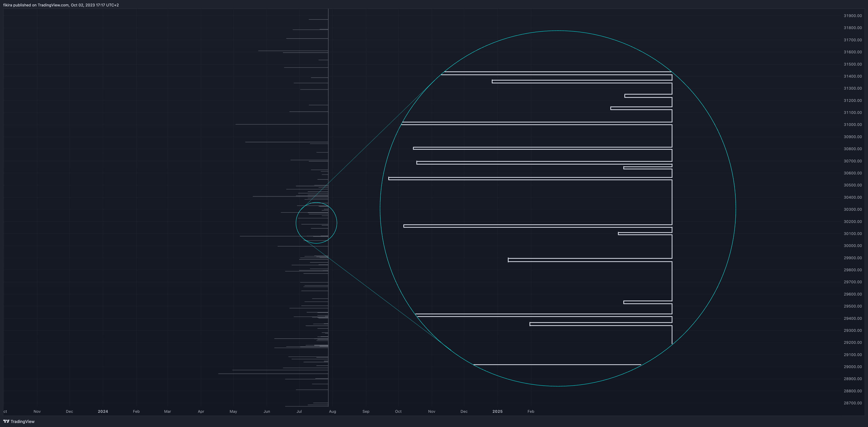The width and height of the screenshot is (868, 427).
Task: Click the 31500.00 price label
Action: 853,64
